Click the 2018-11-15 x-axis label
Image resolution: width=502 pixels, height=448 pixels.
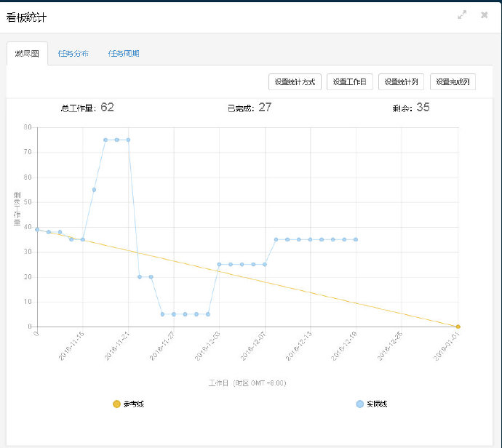click(x=71, y=346)
